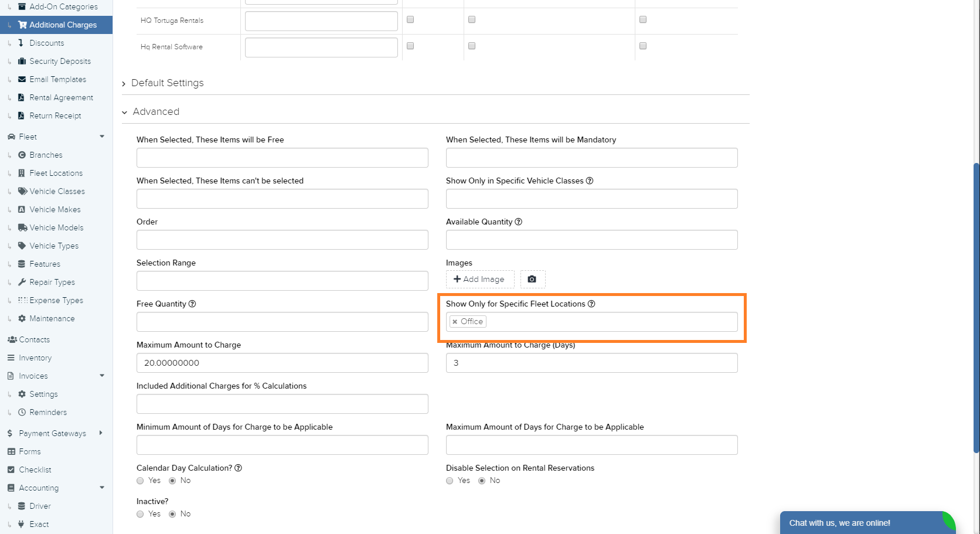The height and width of the screenshot is (534, 980).
Task: Open the Chat with us widget
Action: (868, 523)
